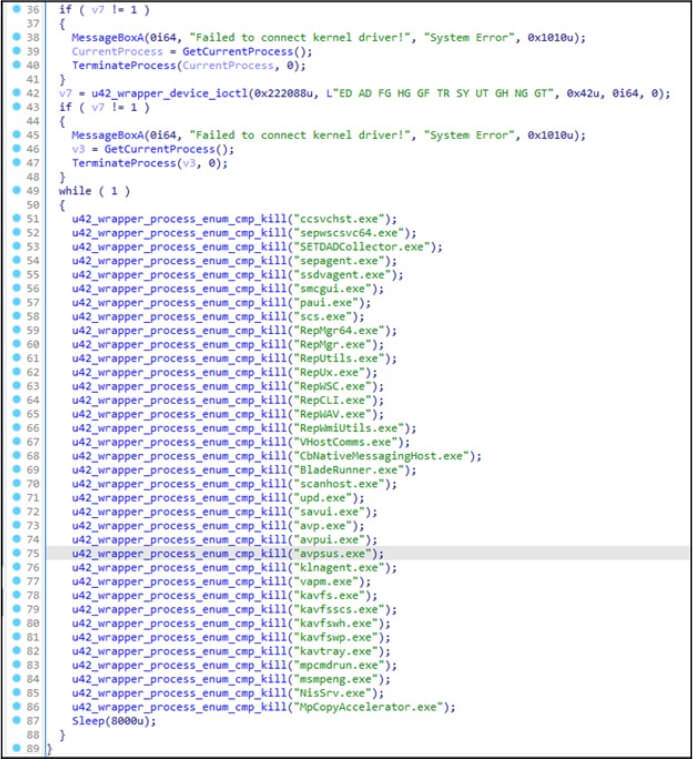Set breakpoint dot on line 42 ioctl call
Image resolution: width=693 pixels, height=759 pixels.
coord(16,92)
